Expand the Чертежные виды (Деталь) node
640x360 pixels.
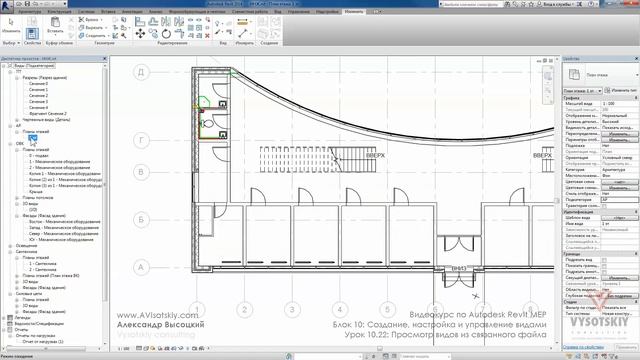click(17, 120)
